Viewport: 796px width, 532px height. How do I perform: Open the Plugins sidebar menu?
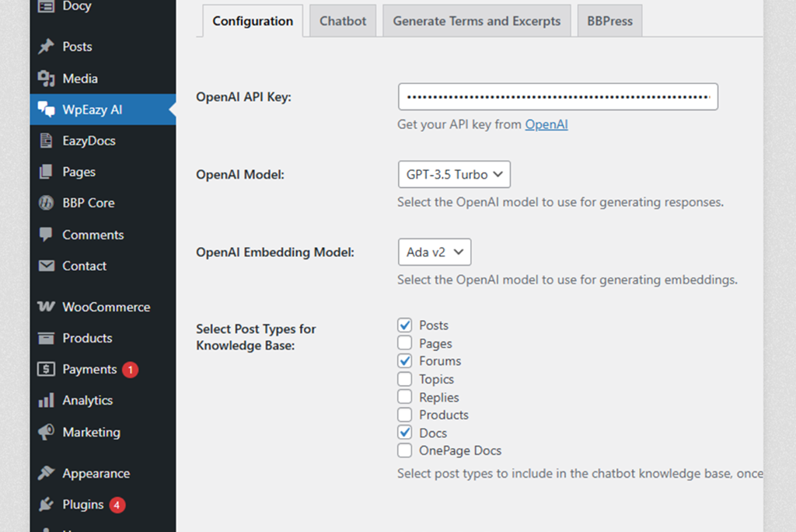tap(103, 505)
